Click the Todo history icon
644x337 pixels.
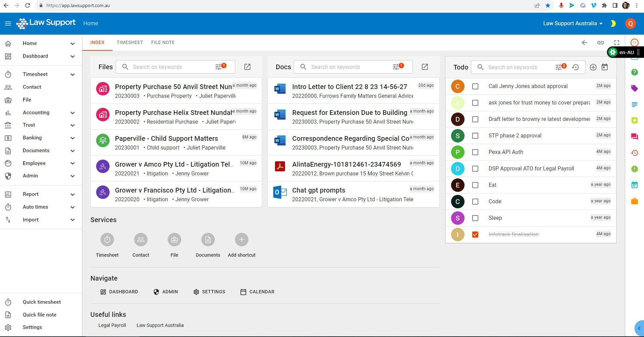[576, 67]
